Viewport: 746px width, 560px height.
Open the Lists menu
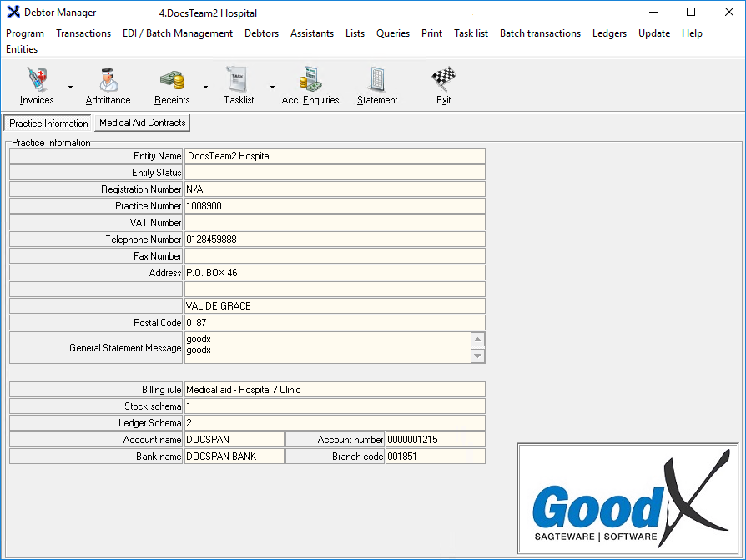click(x=355, y=33)
